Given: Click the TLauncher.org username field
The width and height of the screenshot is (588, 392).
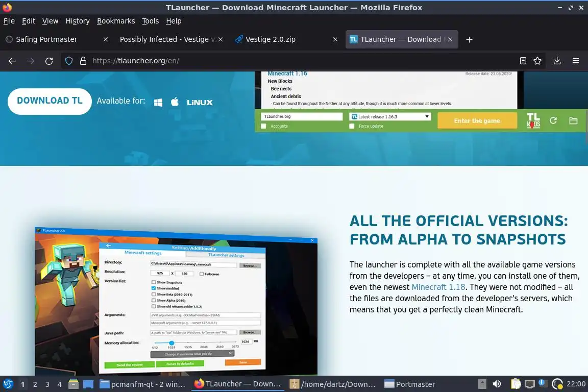Looking at the screenshot, I should coord(302,117).
